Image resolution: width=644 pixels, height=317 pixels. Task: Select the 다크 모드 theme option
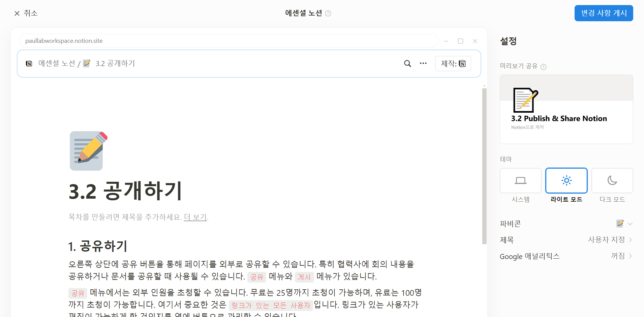(612, 181)
